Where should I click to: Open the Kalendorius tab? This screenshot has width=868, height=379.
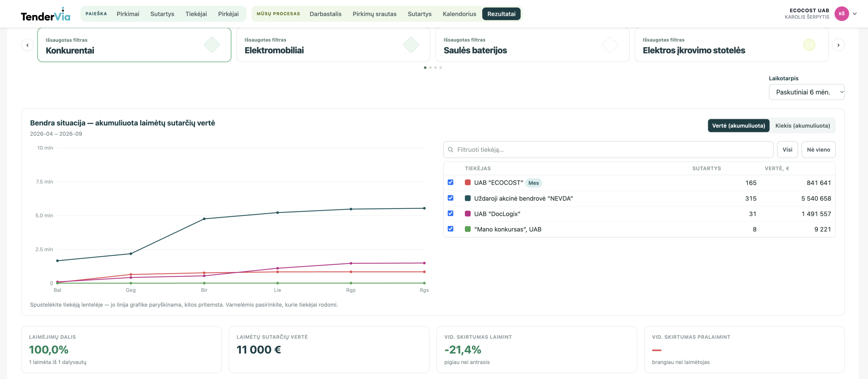459,14
